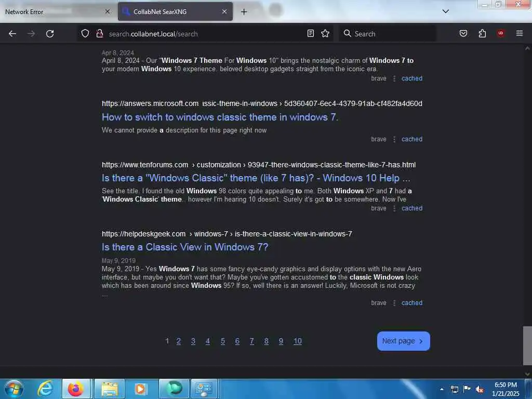The height and width of the screenshot is (399, 532).
Task: Open the Windows Start button
Action: pyautogui.click(x=14, y=389)
